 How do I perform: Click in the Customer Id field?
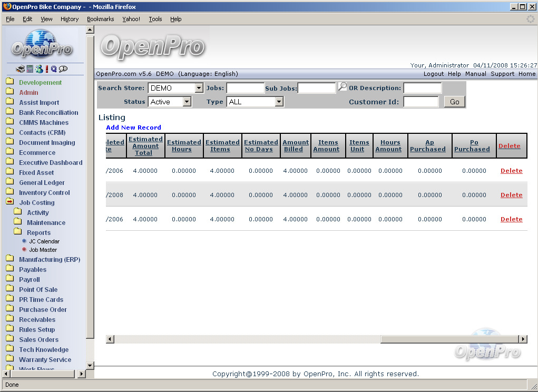(x=420, y=102)
